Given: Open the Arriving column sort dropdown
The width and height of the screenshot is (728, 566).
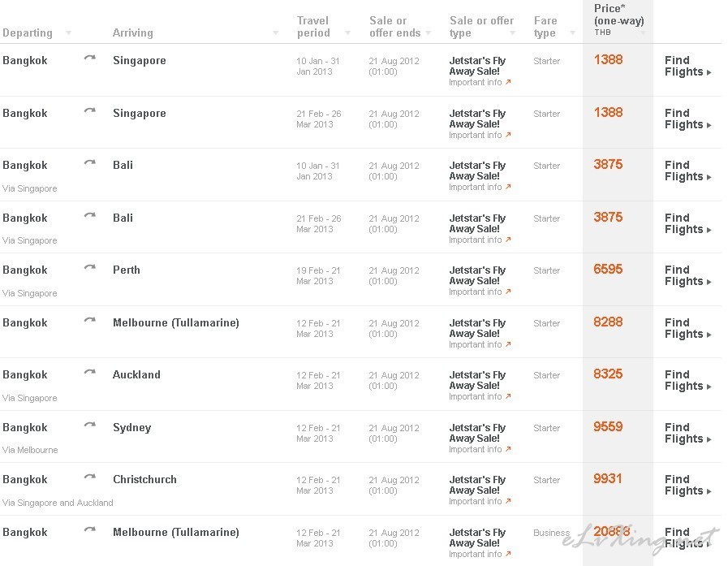Looking at the screenshot, I should (276, 33).
